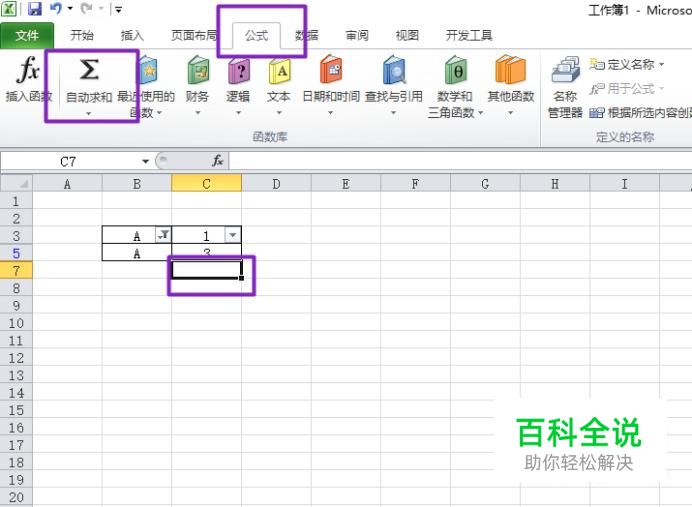Open the File (文件) tab
The image size is (692, 507).
pos(27,35)
